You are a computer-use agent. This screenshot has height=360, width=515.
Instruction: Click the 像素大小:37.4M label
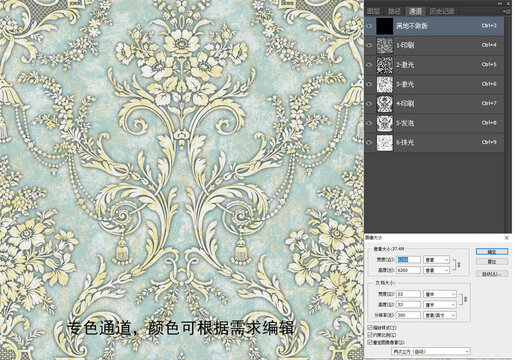[x=389, y=249]
